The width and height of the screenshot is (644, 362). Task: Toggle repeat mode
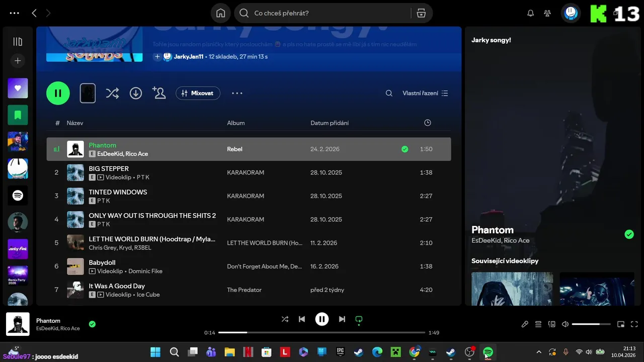point(359,319)
